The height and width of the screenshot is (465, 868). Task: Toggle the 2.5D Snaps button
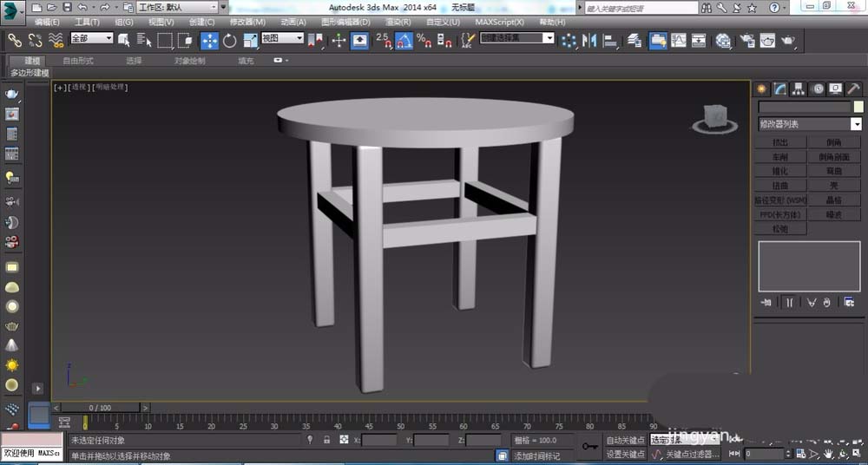click(x=384, y=41)
